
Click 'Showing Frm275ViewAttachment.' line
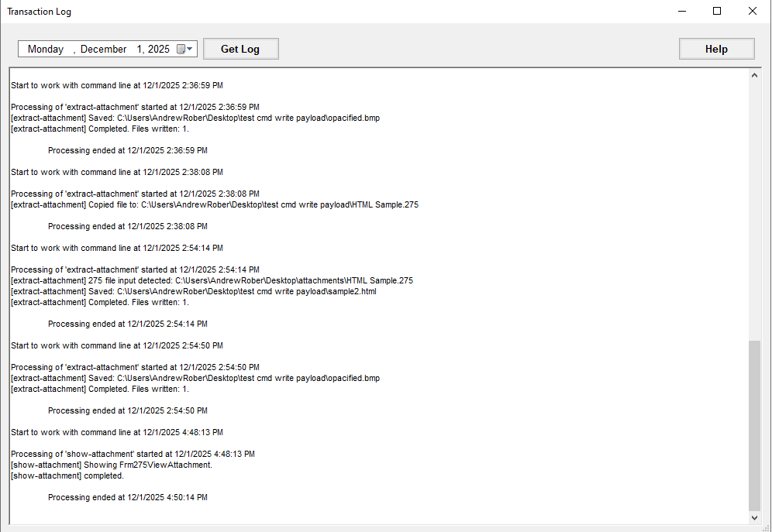112,465
